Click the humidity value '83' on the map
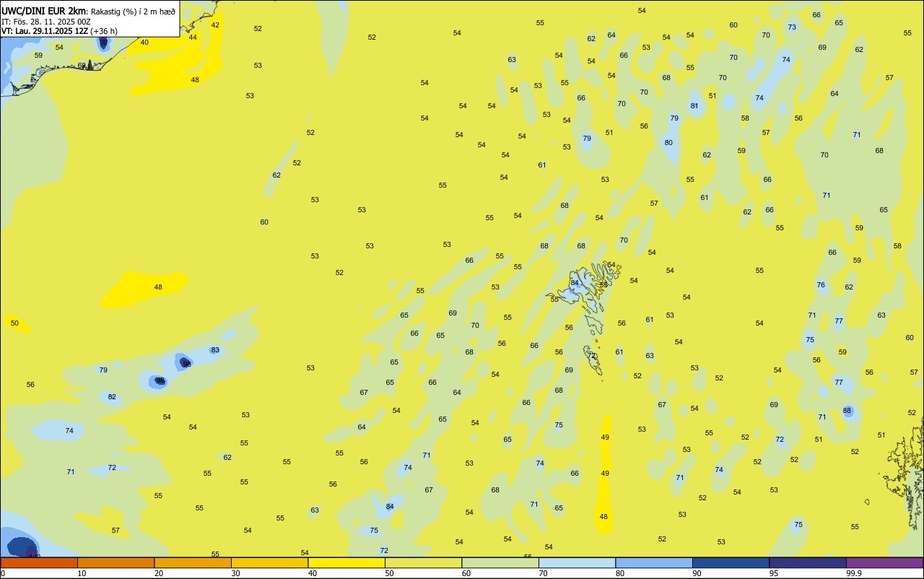 (215, 350)
